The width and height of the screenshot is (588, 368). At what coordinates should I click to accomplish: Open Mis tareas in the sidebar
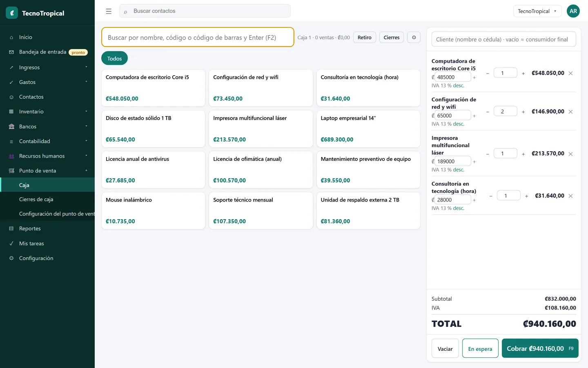(47, 244)
